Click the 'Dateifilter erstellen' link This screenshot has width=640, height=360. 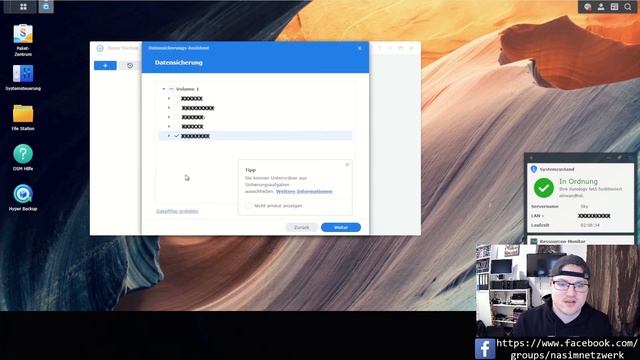pyautogui.click(x=177, y=211)
